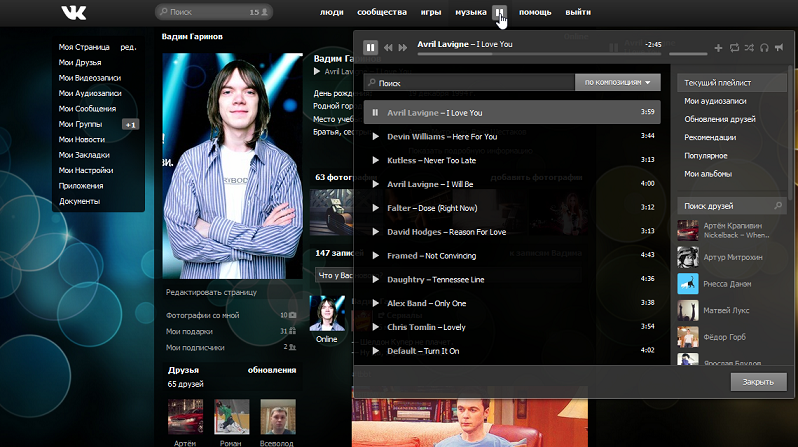Open Мои Аудиозаписи in left menu
This screenshot has height=447, width=798.
(90, 93)
